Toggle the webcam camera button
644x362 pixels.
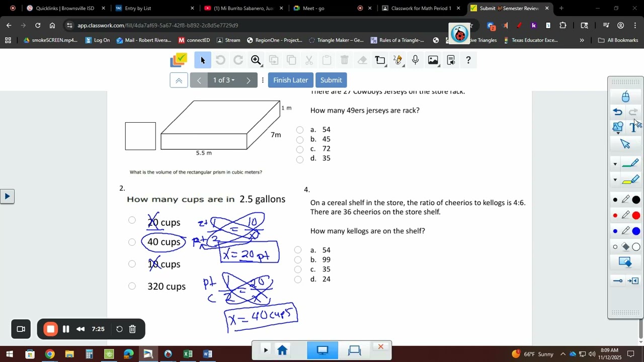tap(21, 329)
